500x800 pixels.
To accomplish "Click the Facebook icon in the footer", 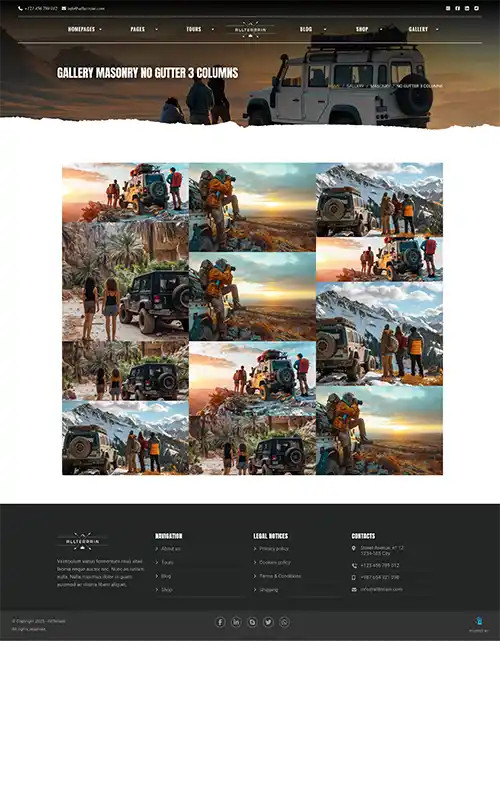I will [220, 622].
